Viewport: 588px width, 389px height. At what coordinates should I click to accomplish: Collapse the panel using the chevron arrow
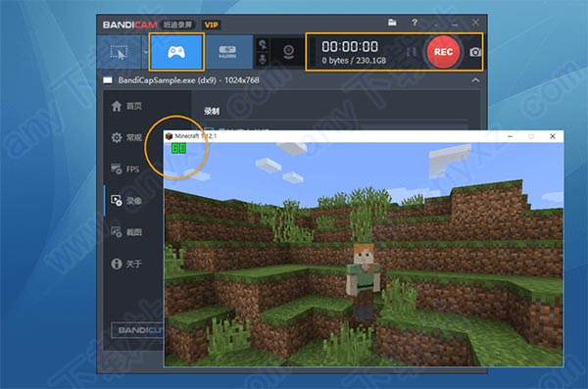[475, 80]
